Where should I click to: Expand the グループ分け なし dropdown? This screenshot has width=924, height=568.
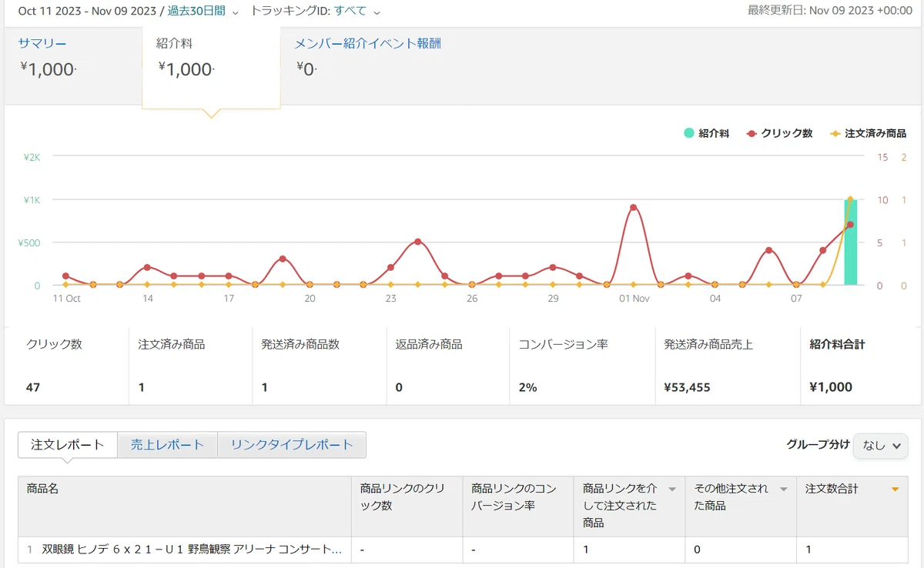881,445
